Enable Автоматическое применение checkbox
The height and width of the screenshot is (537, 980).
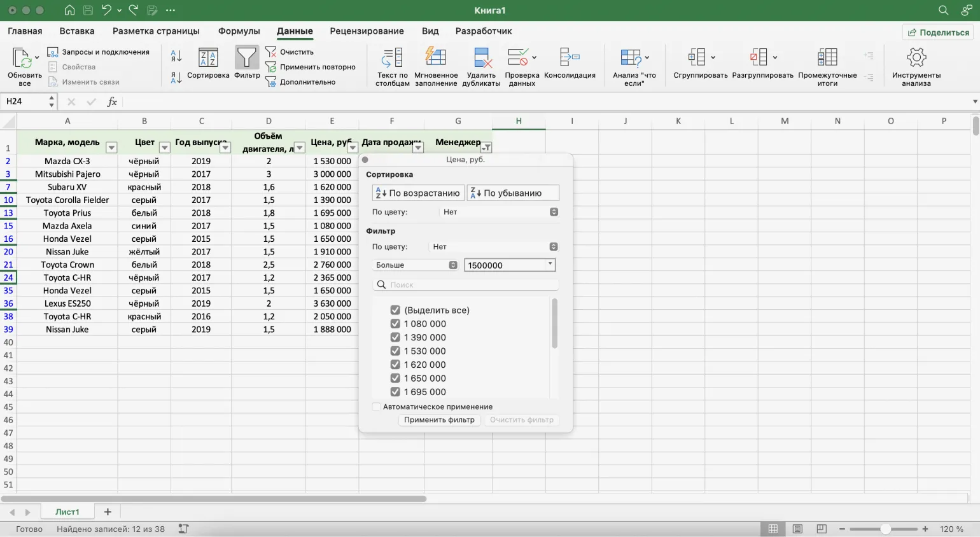point(377,407)
